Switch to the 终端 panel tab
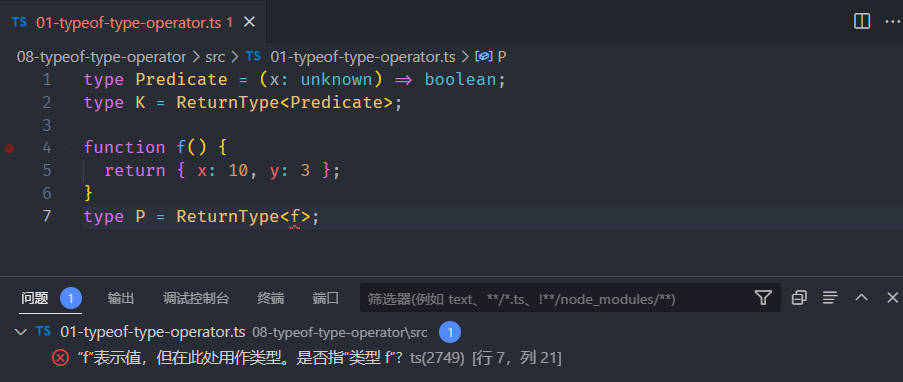 [x=271, y=298]
